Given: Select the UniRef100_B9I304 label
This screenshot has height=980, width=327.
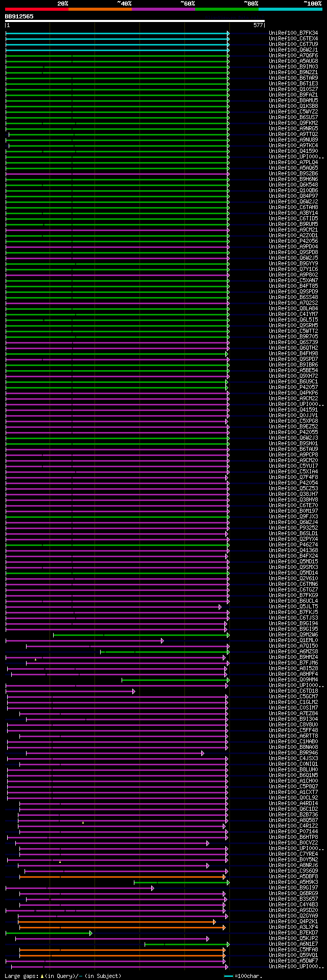Looking at the screenshot, I should point(293,719).
